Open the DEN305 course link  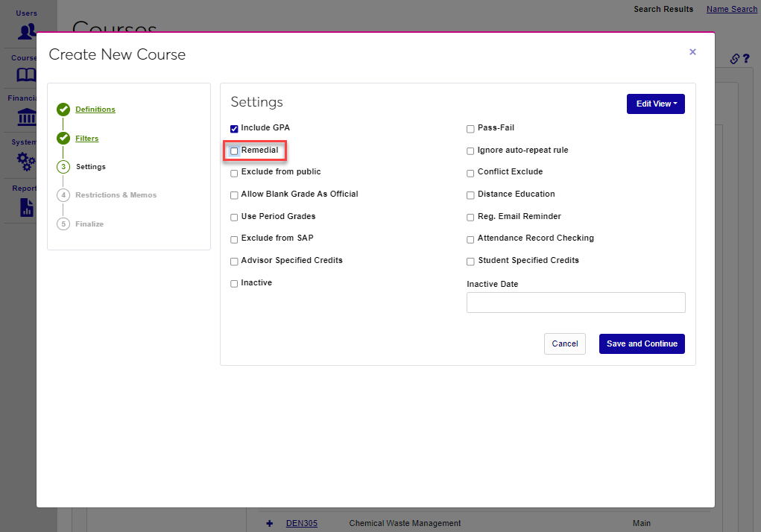[x=301, y=523]
